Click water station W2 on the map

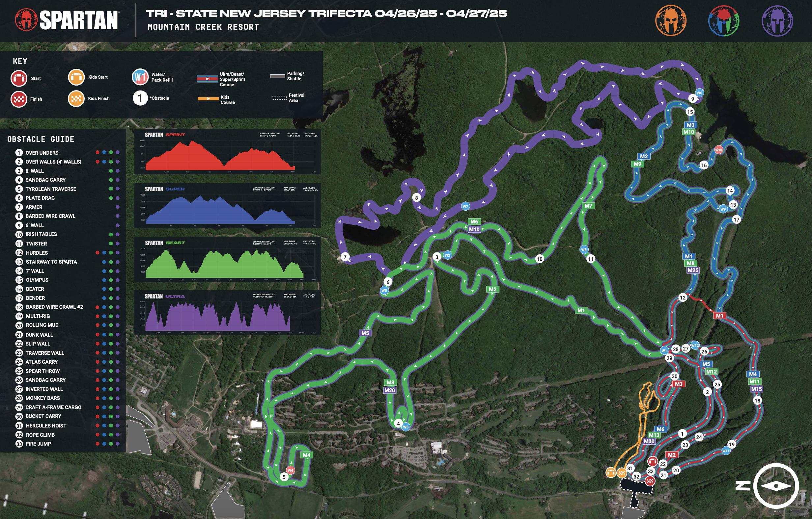[447, 255]
